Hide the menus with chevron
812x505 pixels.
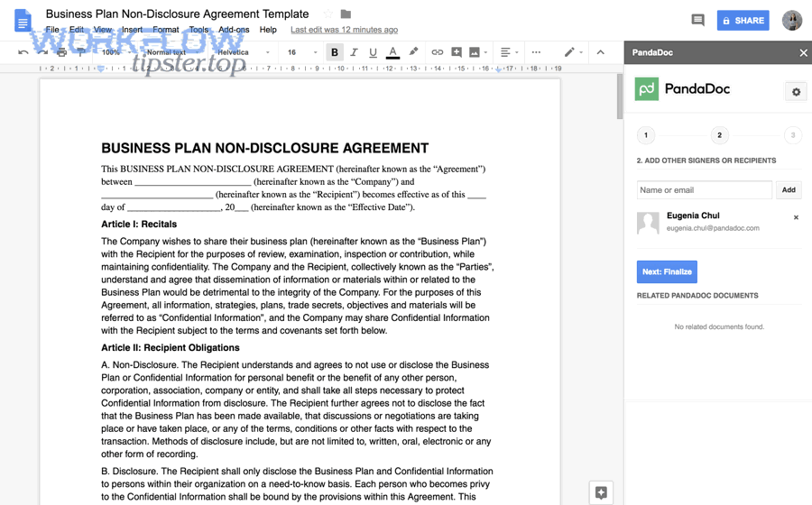click(x=601, y=52)
